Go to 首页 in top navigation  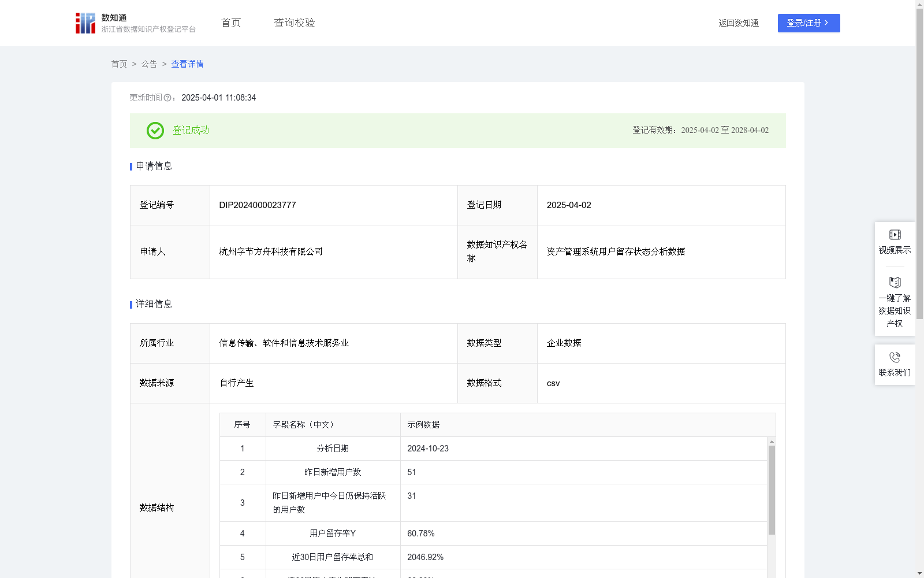pos(231,23)
